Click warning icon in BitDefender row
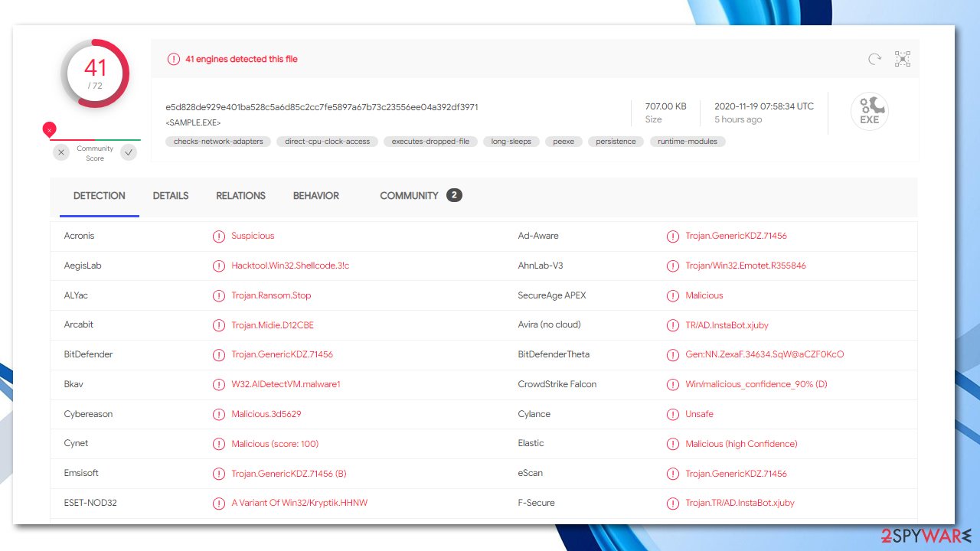The height and width of the screenshot is (551, 980). click(x=219, y=355)
